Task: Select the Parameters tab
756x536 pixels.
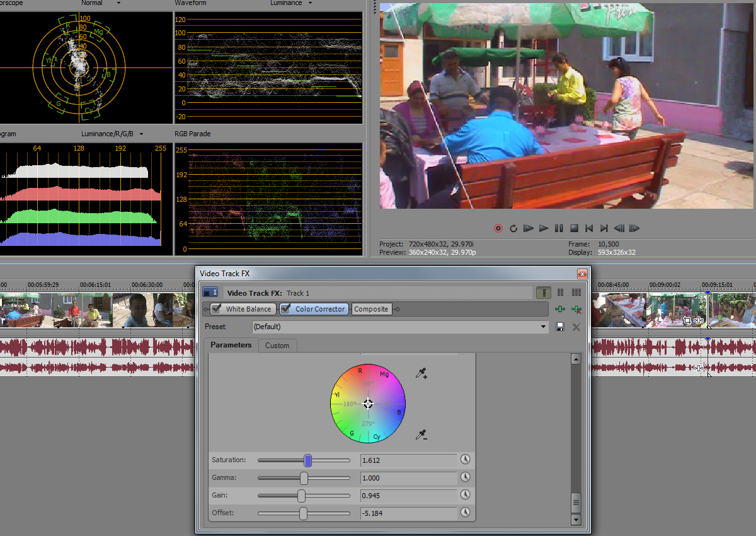Action: (231, 345)
